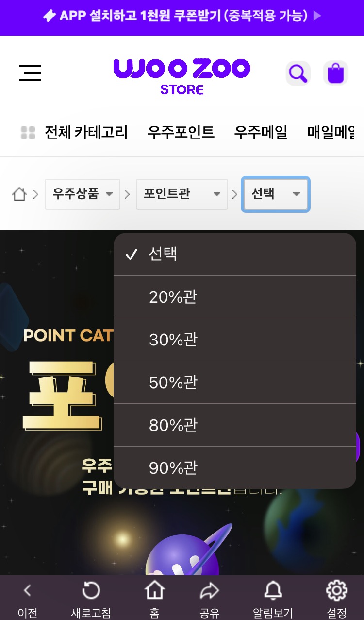Tap the APP 설치 coupon banner
Screen dimensions: 364x620
coord(182,16)
